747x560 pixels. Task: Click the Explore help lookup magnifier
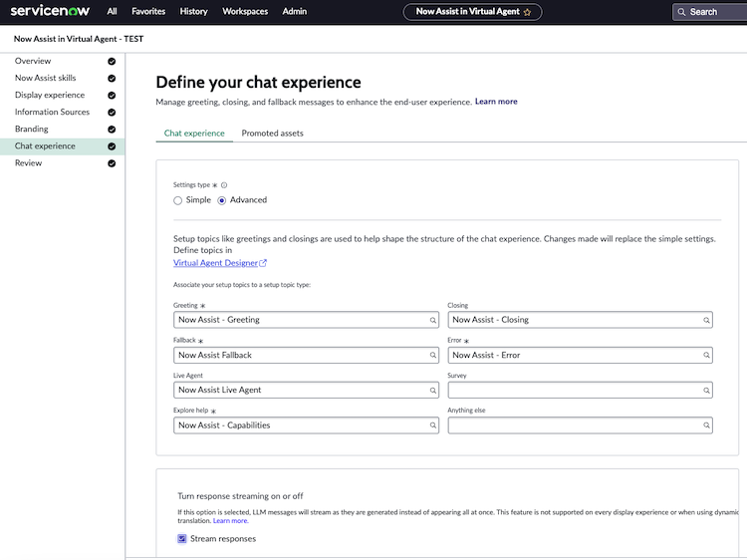coord(432,425)
